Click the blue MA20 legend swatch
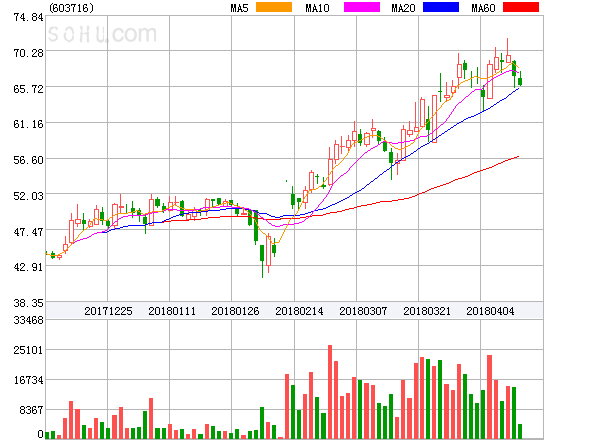The width and height of the screenshot is (600, 440). 441,7
